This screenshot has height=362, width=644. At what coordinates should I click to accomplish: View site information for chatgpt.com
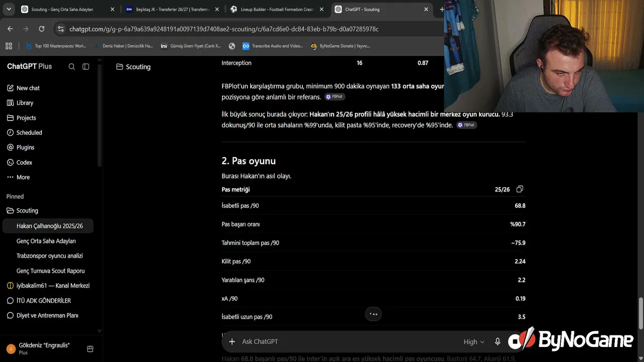[x=61, y=29]
